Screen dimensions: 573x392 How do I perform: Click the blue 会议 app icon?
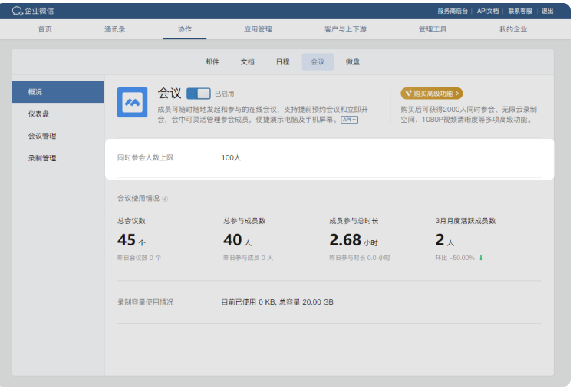pos(132,102)
